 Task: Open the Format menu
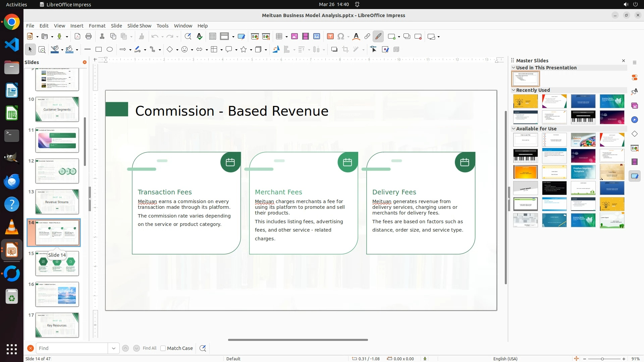click(x=97, y=26)
